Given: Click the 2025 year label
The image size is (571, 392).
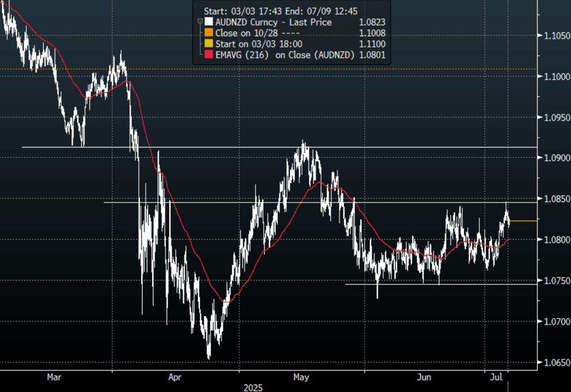Looking at the screenshot, I should [253, 388].
